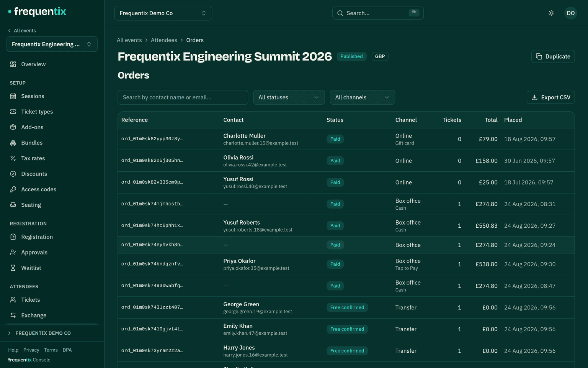Image resolution: width=588 pixels, height=368 pixels.
Task: Open the Frequentix Demo Co organization switcher
Action: pos(163,13)
